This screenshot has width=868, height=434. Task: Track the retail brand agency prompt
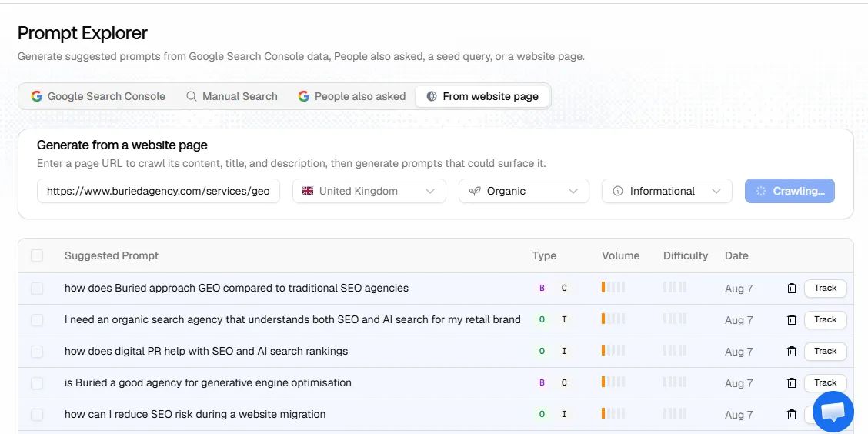826,320
